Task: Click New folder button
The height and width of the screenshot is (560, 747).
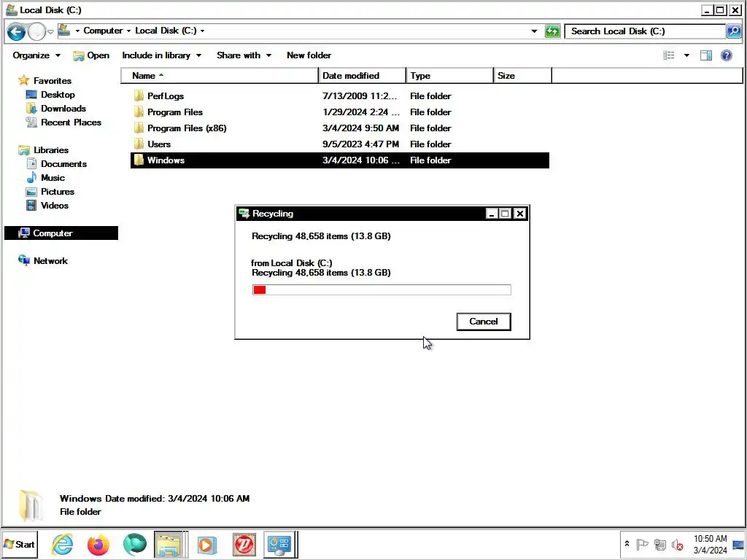Action: tap(309, 55)
